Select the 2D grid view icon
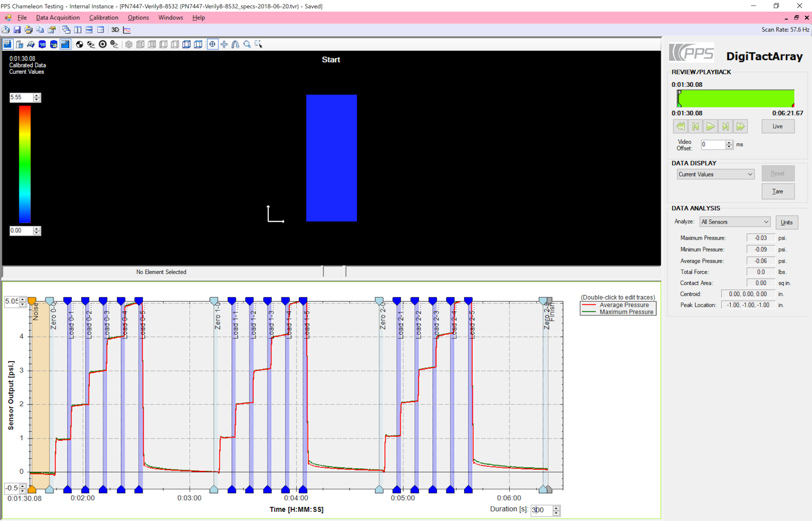 click(x=7, y=44)
